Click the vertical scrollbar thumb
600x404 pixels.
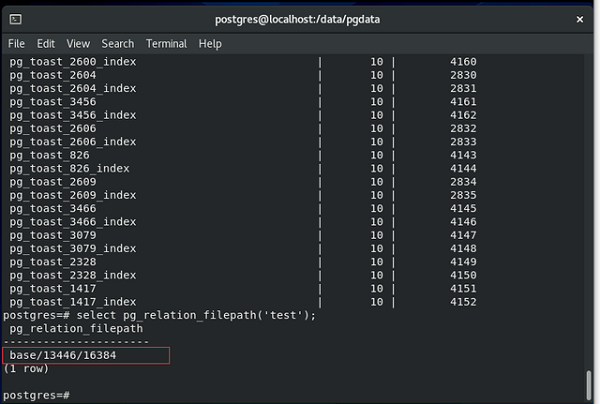(589, 385)
